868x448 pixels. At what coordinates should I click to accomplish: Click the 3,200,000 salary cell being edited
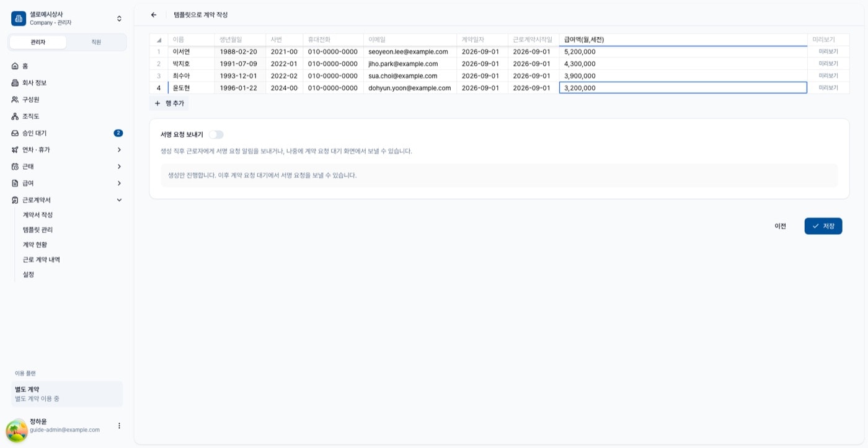[683, 88]
